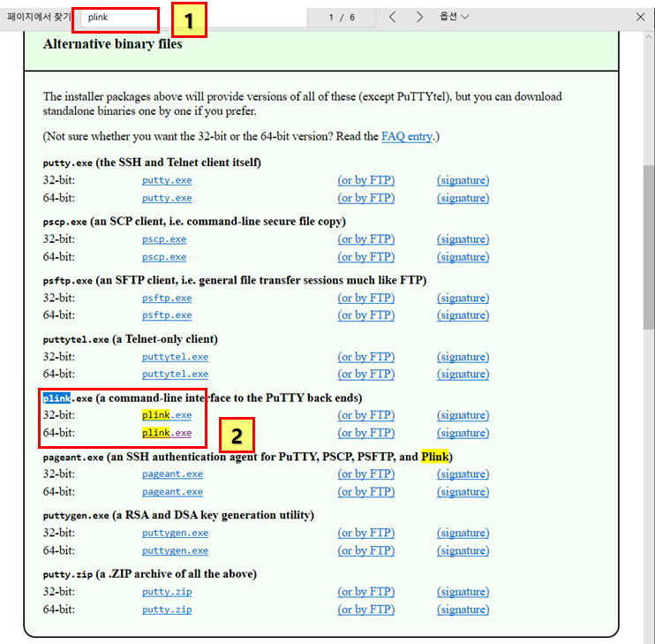Open FTP link for 64-bit putty.zip

(366, 610)
